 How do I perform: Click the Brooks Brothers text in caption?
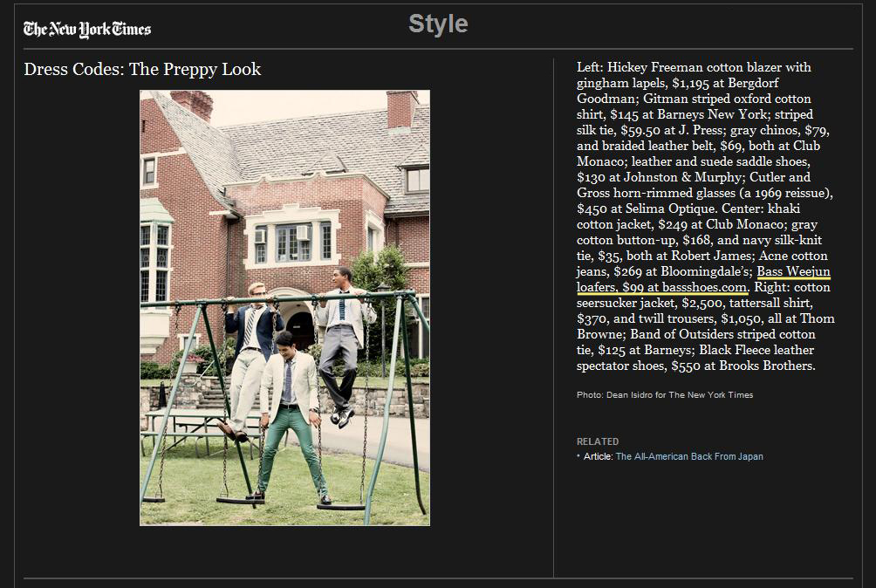tap(771, 366)
